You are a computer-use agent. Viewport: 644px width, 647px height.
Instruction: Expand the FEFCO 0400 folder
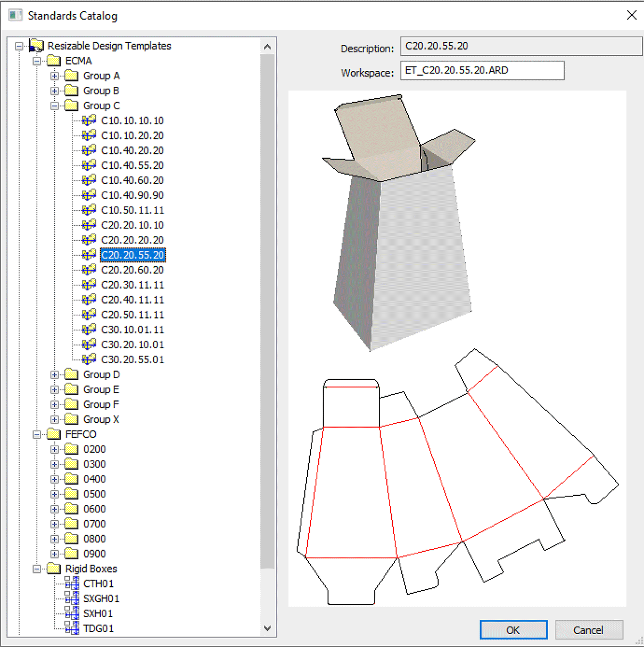(x=54, y=479)
